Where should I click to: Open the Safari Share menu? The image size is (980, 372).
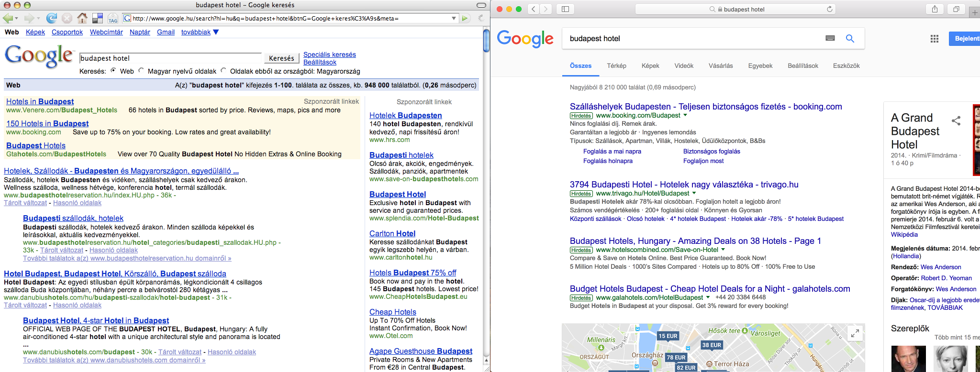tap(935, 9)
